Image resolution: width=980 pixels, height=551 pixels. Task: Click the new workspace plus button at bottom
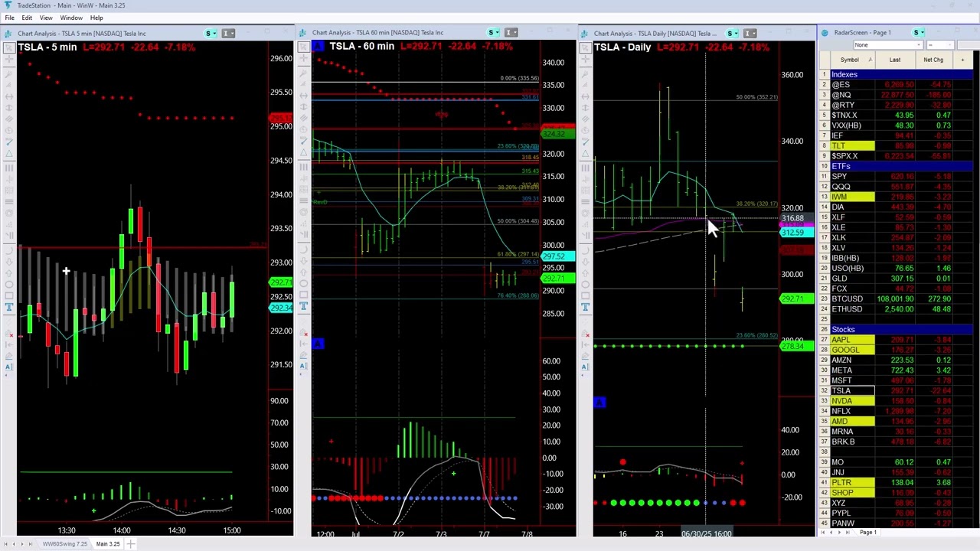(130, 544)
